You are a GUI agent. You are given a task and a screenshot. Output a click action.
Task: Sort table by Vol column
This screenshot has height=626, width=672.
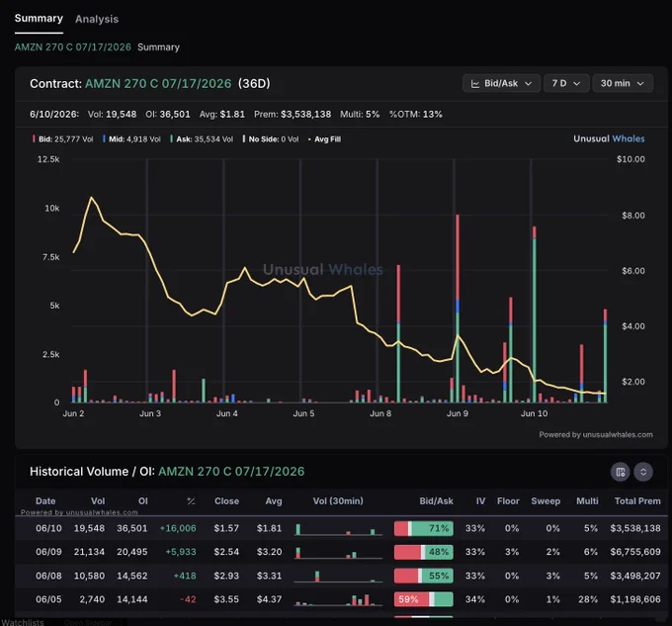98,500
